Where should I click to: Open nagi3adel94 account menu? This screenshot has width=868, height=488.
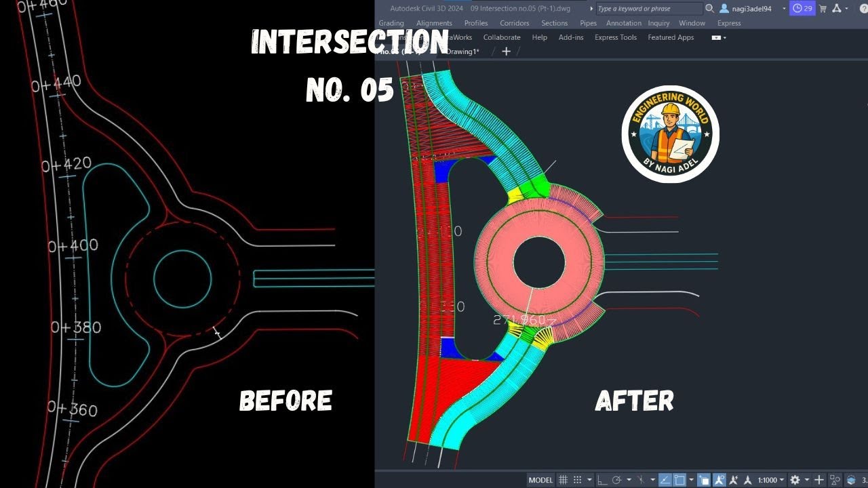752,9
